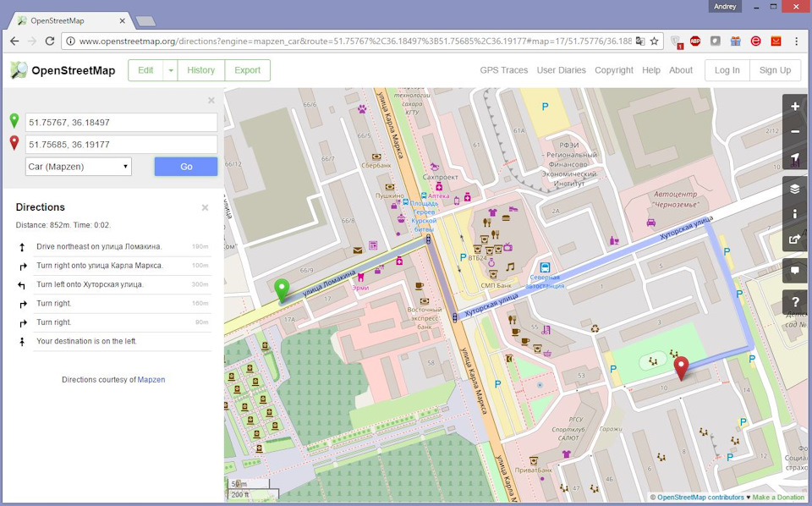Click the browser address bar

click(x=354, y=41)
